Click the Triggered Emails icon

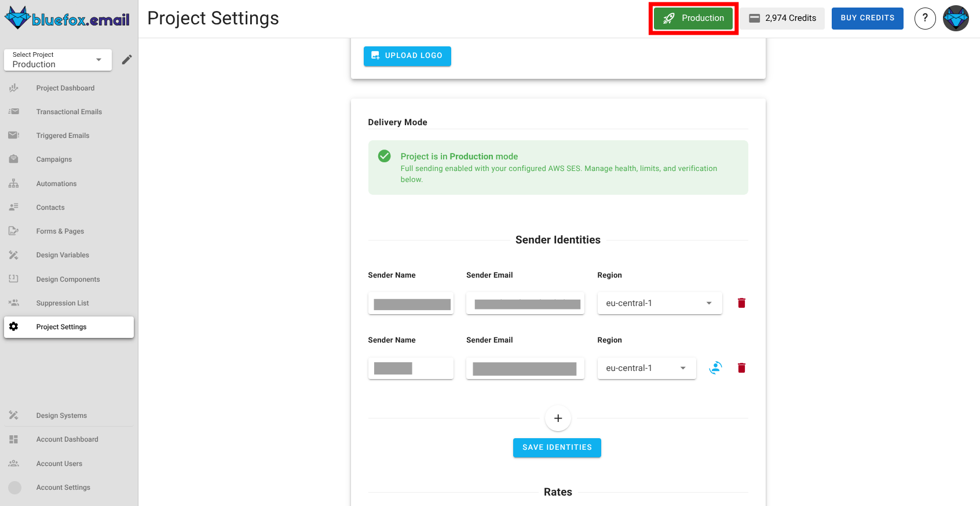(14, 135)
